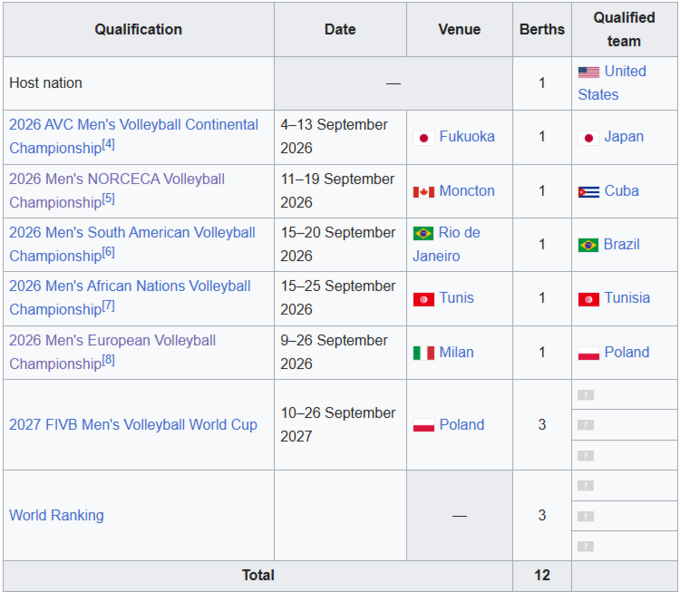
Task: Follow citation reference [8]
Action: click(x=108, y=360)
